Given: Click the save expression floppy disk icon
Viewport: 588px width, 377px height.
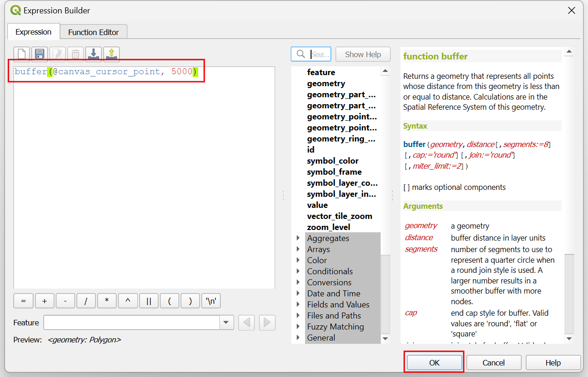Looking at the screenshot, I should [x=40, y=54].
